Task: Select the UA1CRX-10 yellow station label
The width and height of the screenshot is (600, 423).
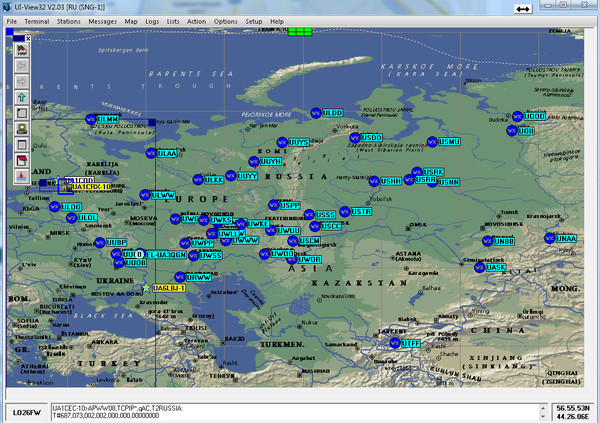Action: tap(91, 187)
